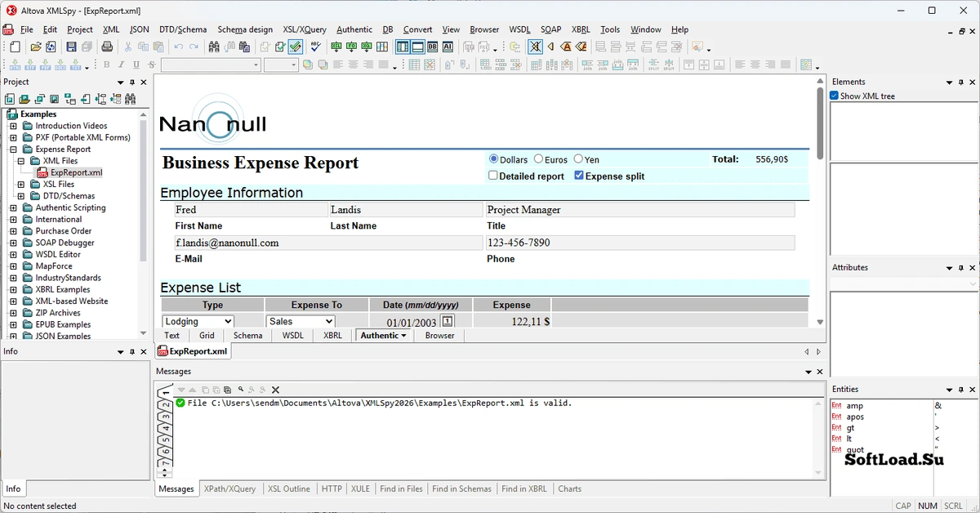
Task: Click the XQuery execution toolbar icon
Action: click(x=367, y=47)
